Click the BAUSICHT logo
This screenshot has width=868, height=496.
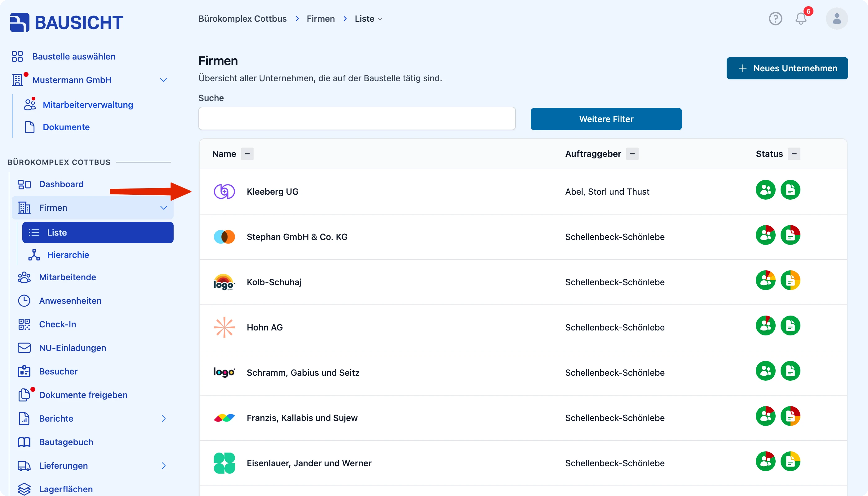[x=66, y=23]
